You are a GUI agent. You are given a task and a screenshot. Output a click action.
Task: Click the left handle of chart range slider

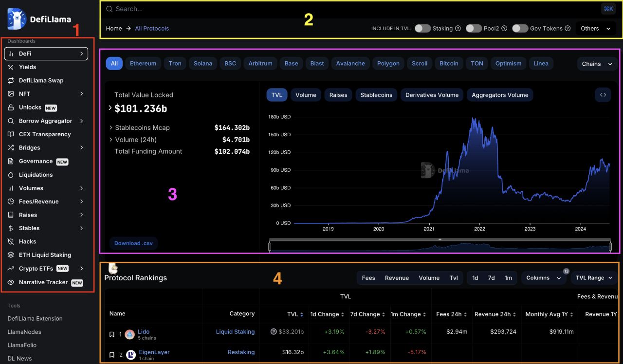pyautogui.click(x=270, y=247)
